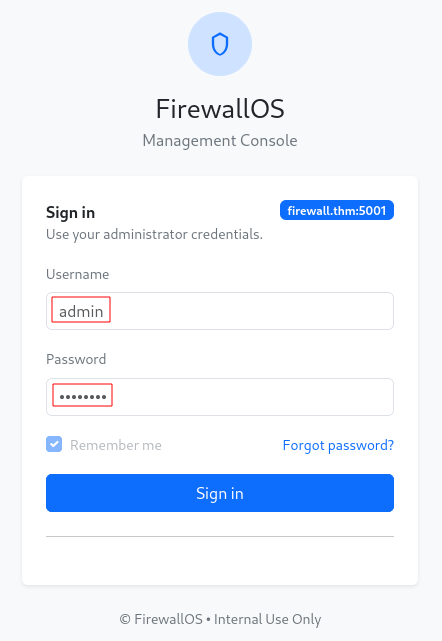Click the empty area right of admin in Username

251,311
